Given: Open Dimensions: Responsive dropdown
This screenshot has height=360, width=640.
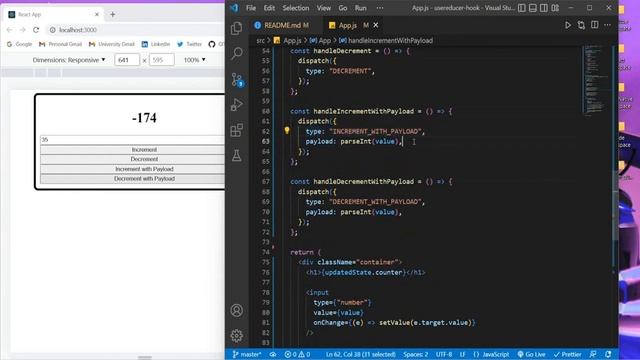Looking at the screenshot, I should coord(69,60).
